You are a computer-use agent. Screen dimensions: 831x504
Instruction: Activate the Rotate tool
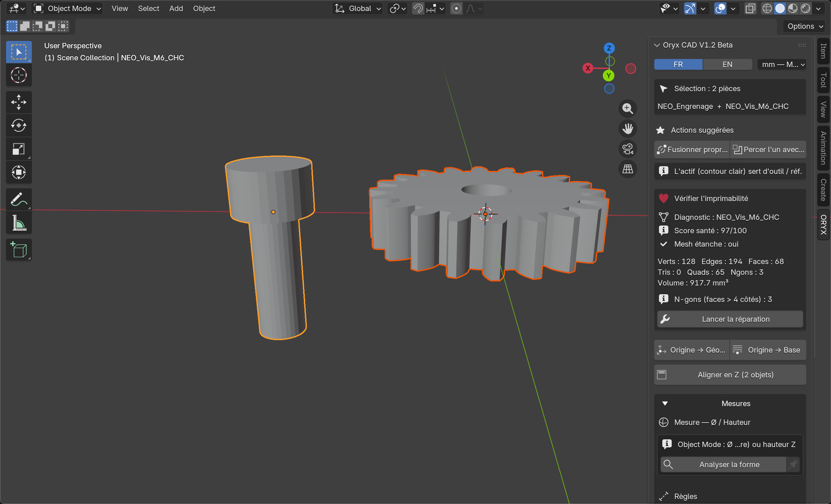(19, 126)
